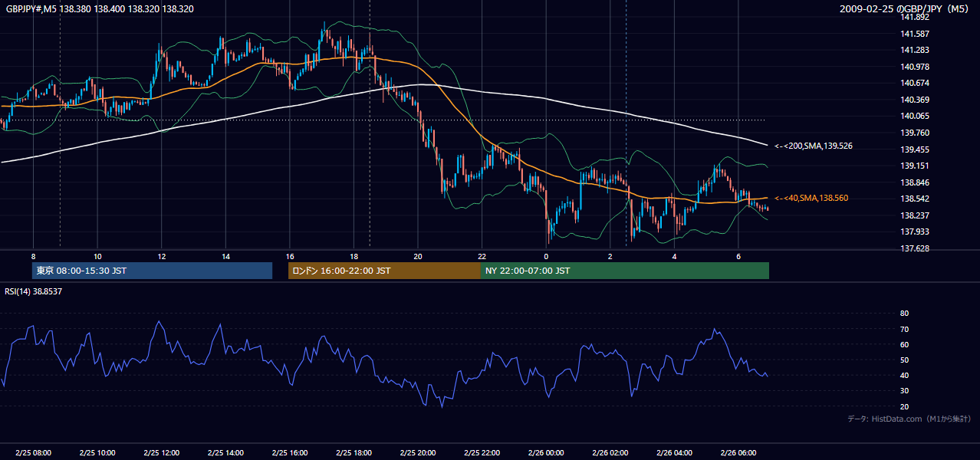This screenshot has width=980, height=460.
Task: Click the 2/25 08:00 time label
Action: (33, 453)
